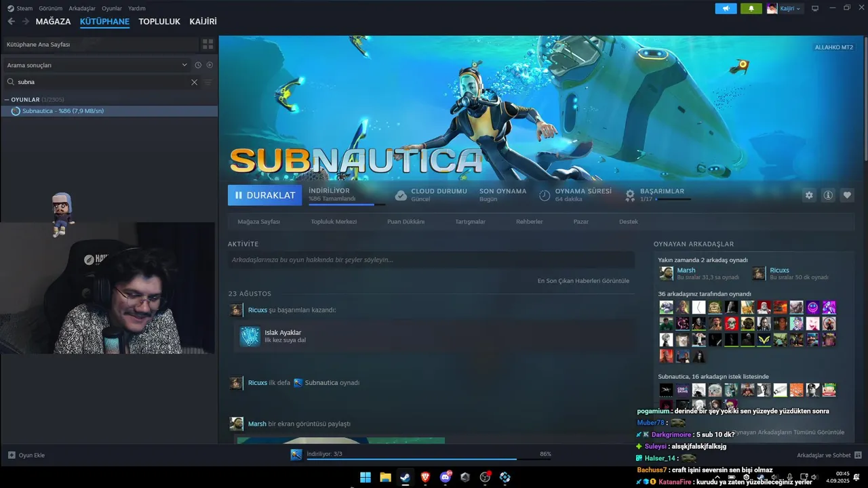The width and height of the screenshot is (868, 488).
Task: Open the green notifications bell
Action: click(751, 9)
